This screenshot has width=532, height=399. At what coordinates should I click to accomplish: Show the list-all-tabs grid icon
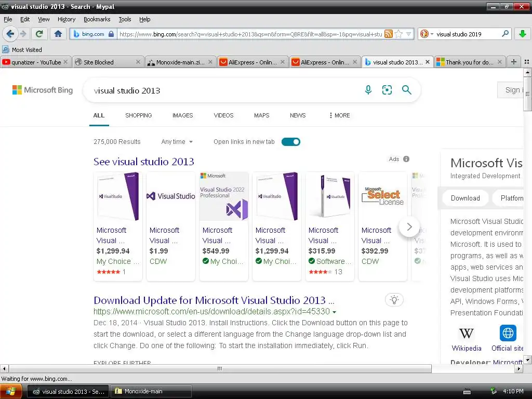[527, 62]
